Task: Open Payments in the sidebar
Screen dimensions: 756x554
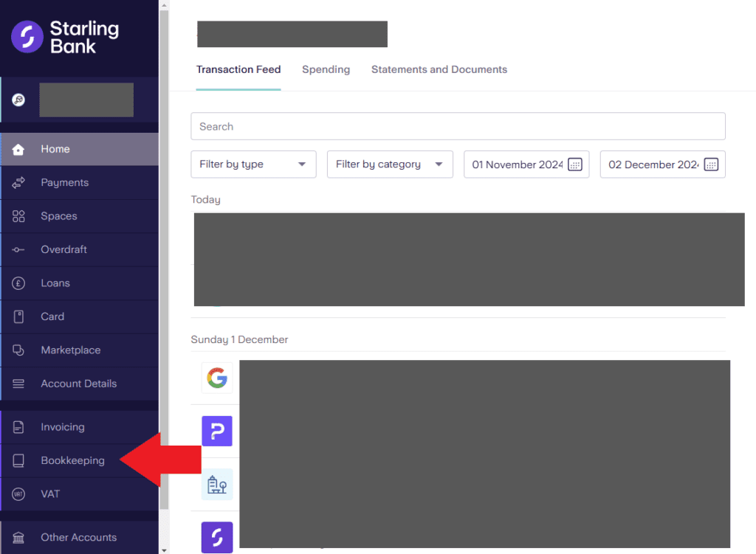Action: pyautogui.click(x=80, y=183)
